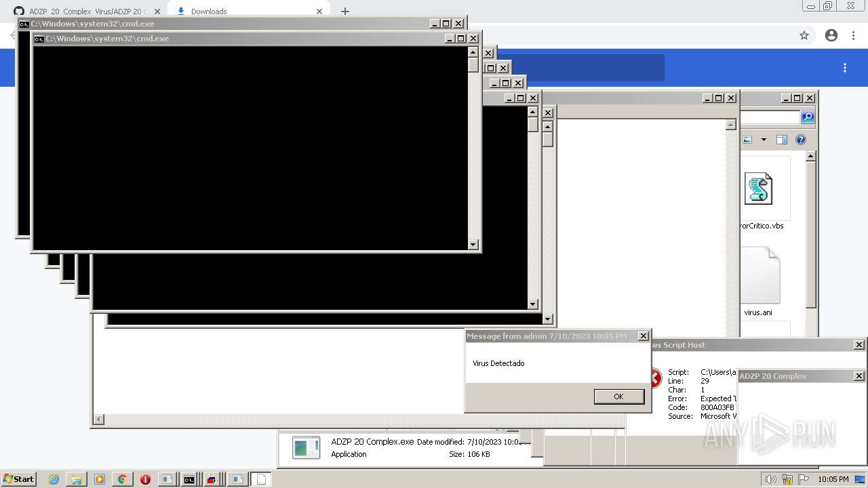868x488 pixels.
Task: Open the Chrome three-dot menu
Action: (854, 35)
